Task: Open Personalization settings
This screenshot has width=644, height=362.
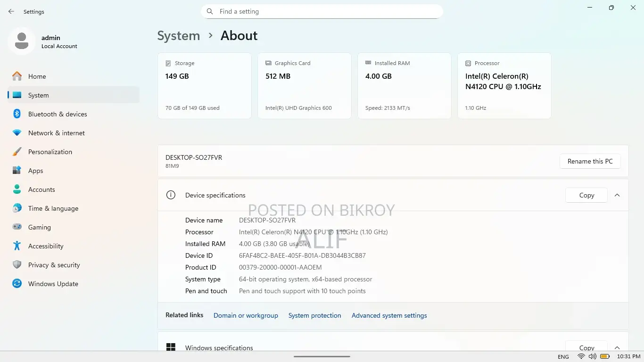Action: point(74,152)
